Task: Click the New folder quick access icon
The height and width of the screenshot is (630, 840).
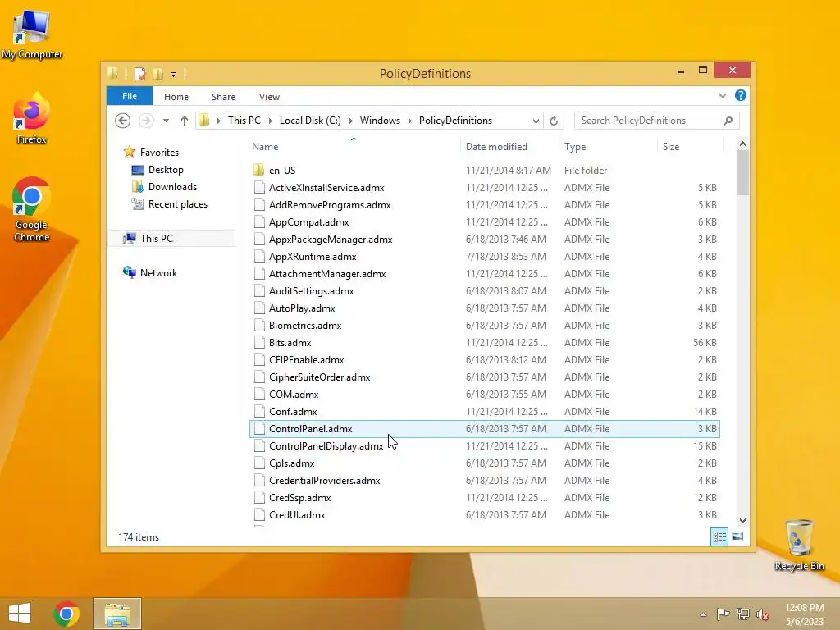Action: 157,73
